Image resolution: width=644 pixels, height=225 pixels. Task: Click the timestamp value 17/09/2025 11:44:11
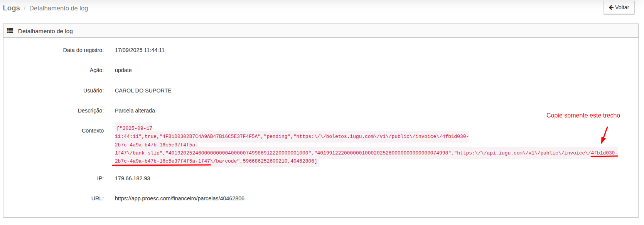tap(140, 50)
